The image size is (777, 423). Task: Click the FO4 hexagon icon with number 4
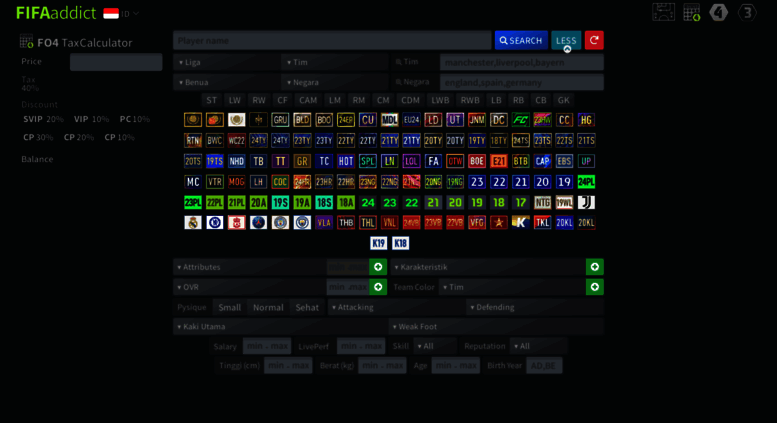click(x=719, y=12)
